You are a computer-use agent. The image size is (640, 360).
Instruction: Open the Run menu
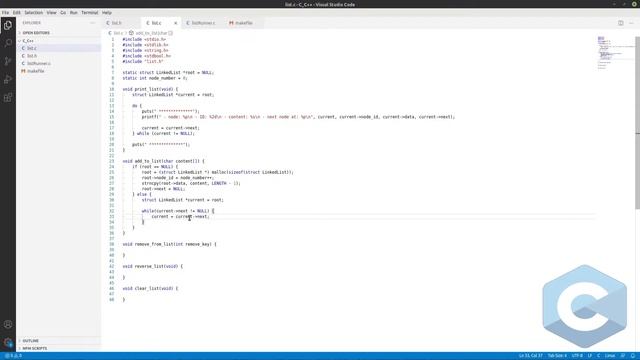pos(73,13)
